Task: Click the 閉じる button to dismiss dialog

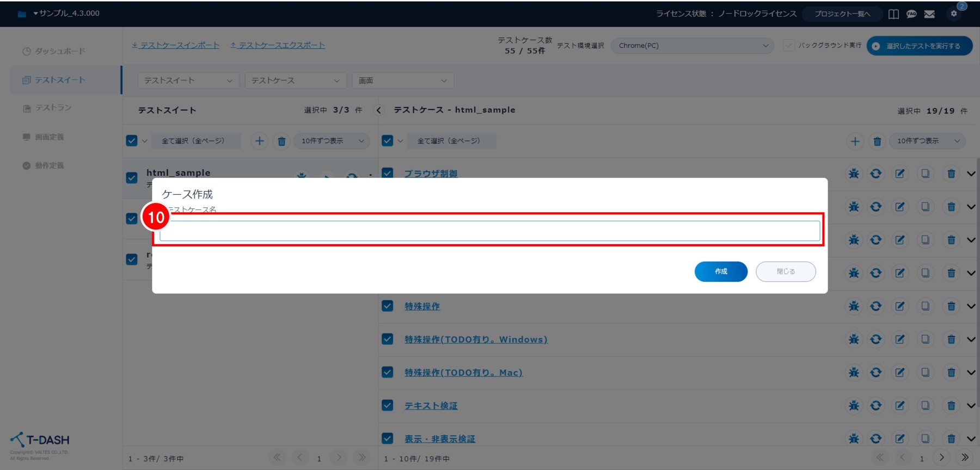Action: [x=785, y=271]
